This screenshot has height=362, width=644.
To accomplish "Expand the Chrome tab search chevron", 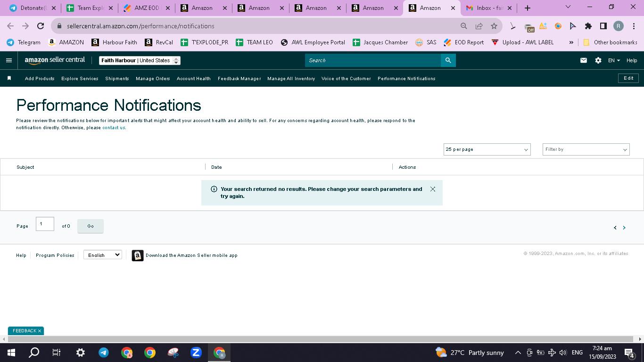I will point(568,7).
